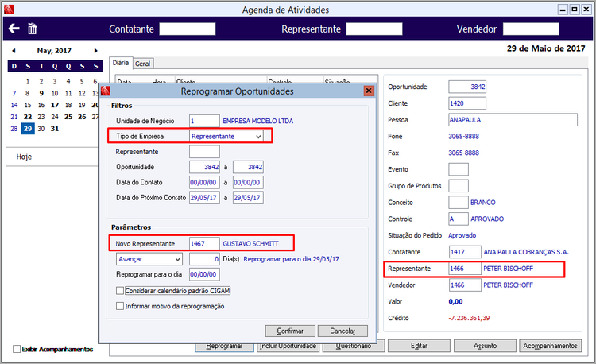Click the Reprogramar para o dia date field
Image resolution: width=596 pixels, height=364 pixels.
click(x=204, y=274)
